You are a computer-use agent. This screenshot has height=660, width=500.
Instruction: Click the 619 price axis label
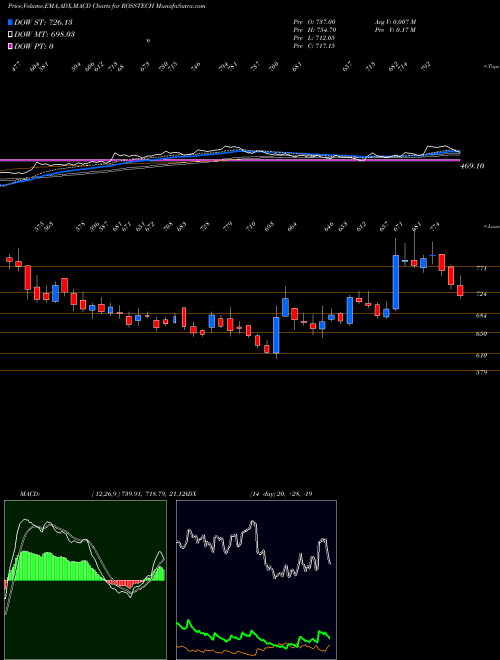(x=482, y=356)
